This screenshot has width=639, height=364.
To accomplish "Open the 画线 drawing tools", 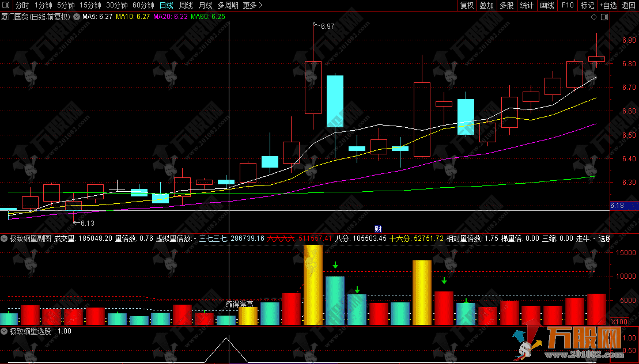I will [547, 5].
